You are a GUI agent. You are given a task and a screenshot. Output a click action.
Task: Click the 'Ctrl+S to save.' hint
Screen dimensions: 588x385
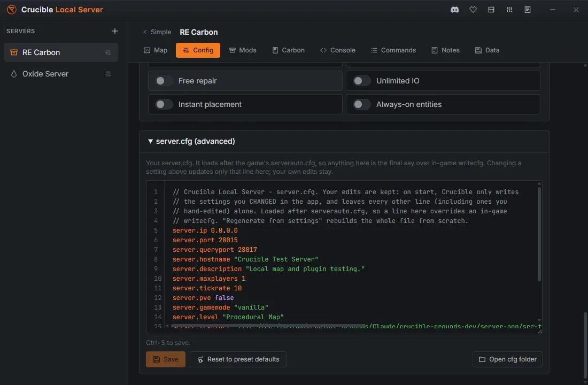coord(168,343)
